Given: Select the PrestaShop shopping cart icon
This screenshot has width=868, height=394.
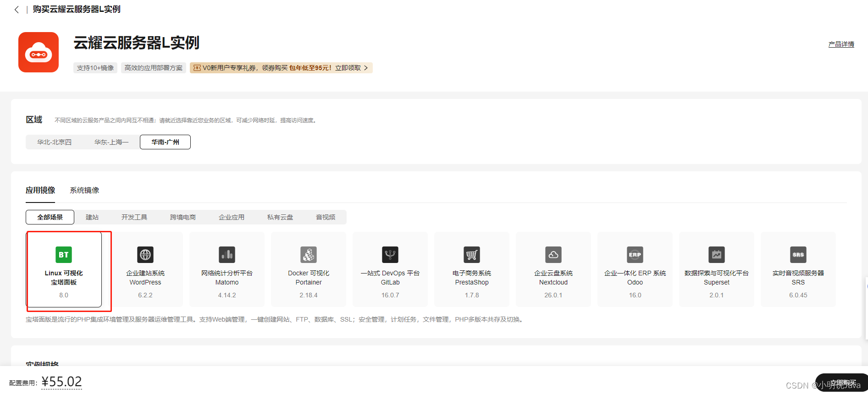Looking at the screenshot, I should coord(472,255).
